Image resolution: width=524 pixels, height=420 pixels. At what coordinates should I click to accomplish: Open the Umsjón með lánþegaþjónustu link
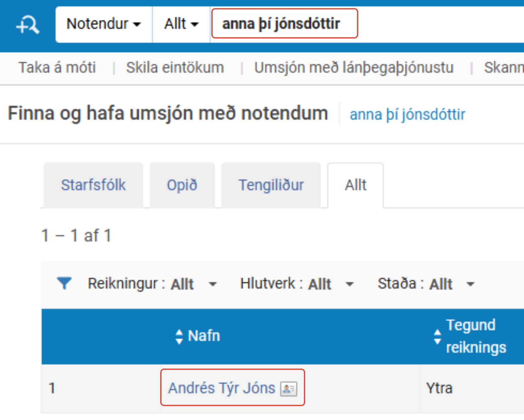[x=354, y=68]
